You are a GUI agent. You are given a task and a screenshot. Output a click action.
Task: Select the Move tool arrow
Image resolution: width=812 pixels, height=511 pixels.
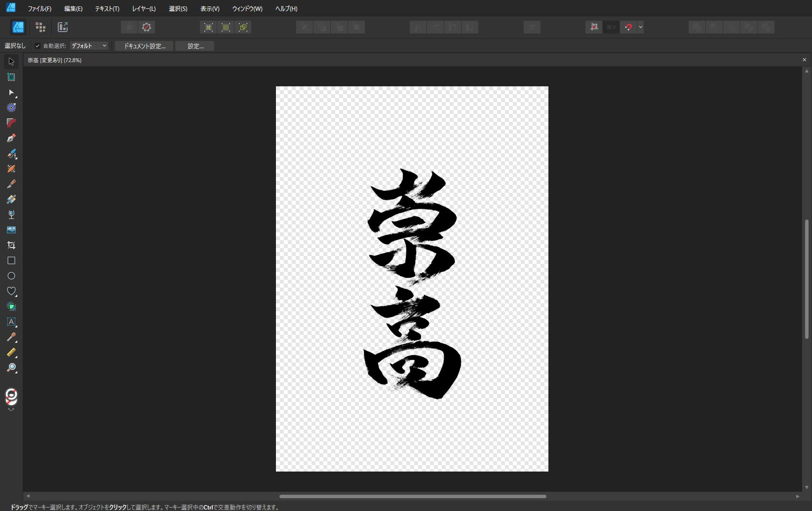11,62
